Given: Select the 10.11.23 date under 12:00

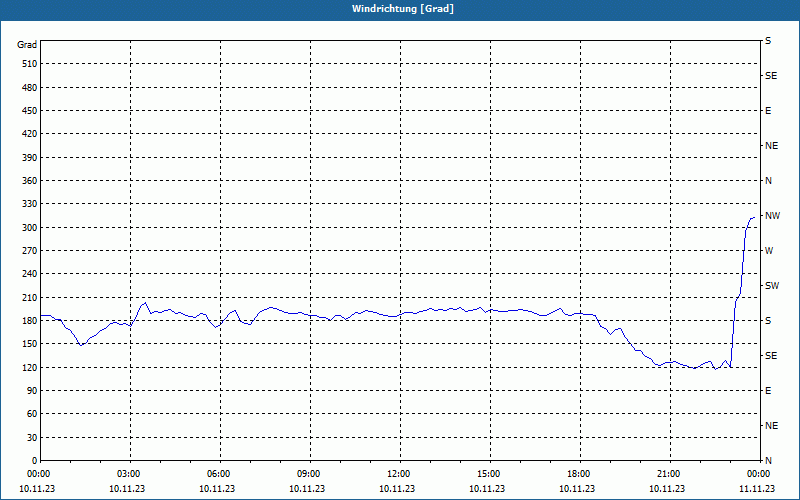Looking at the screenshot, I should 397,489.
